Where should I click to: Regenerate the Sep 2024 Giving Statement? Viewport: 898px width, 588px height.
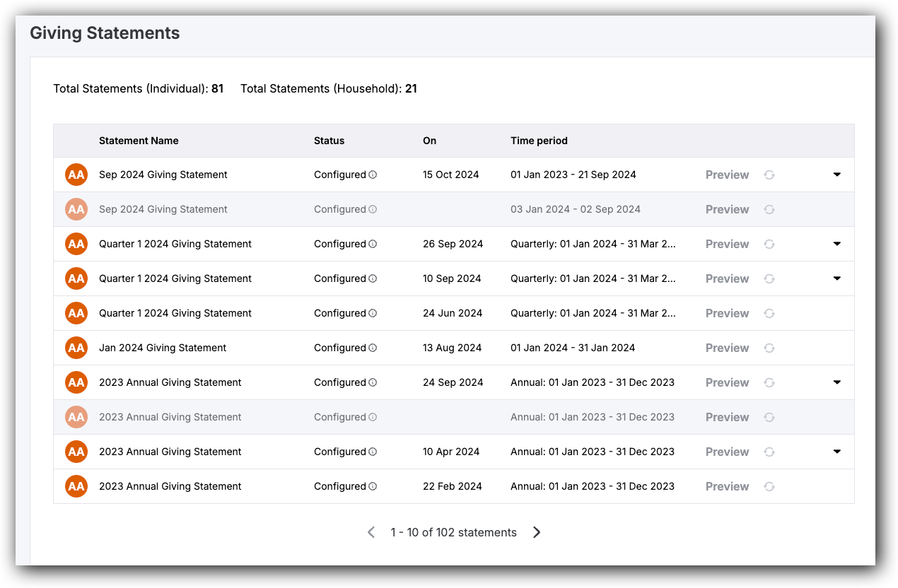click(x=769, y=175)
